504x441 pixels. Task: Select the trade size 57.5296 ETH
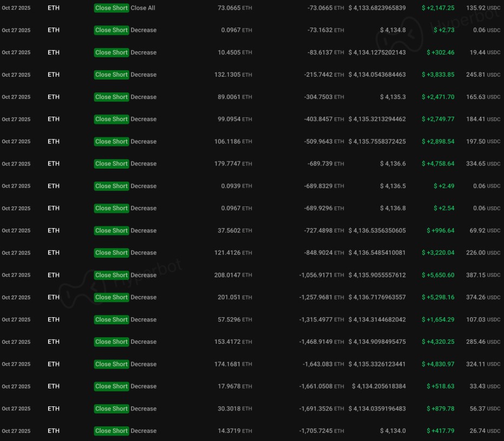click(x=235, y=319)
